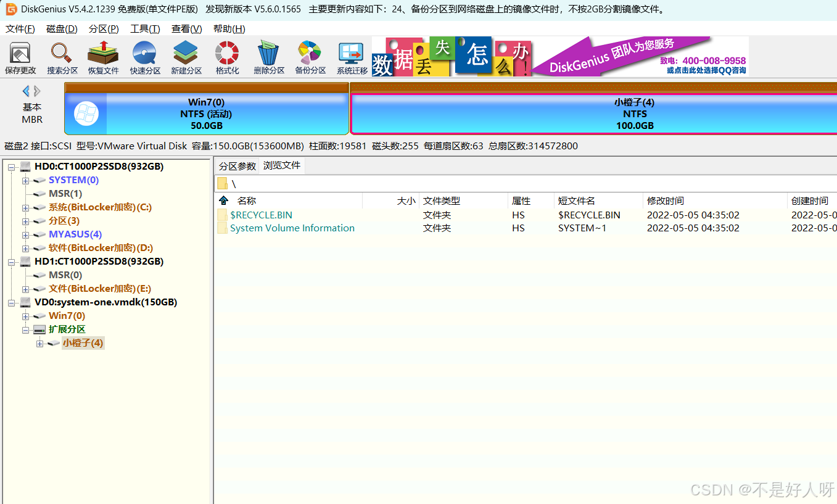The image size is (837, 504).
Task: Switch to the Partition Parameters (分区参数) tab
Action: 237,167
